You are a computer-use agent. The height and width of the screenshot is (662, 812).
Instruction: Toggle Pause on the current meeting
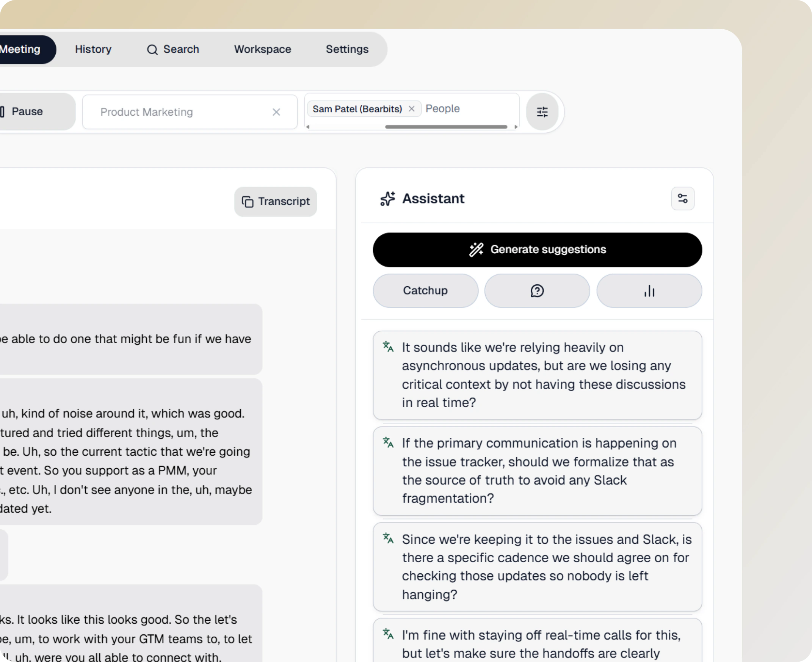27,111
